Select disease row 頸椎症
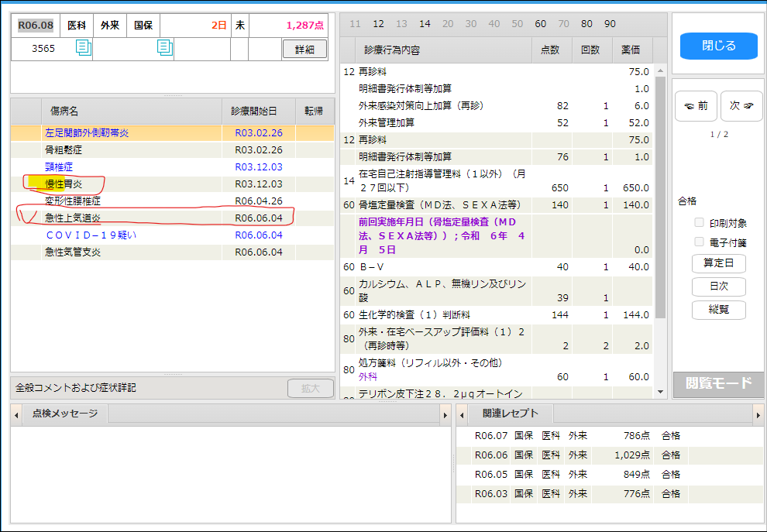Screen dimensions: 767x532 (173, 167)
